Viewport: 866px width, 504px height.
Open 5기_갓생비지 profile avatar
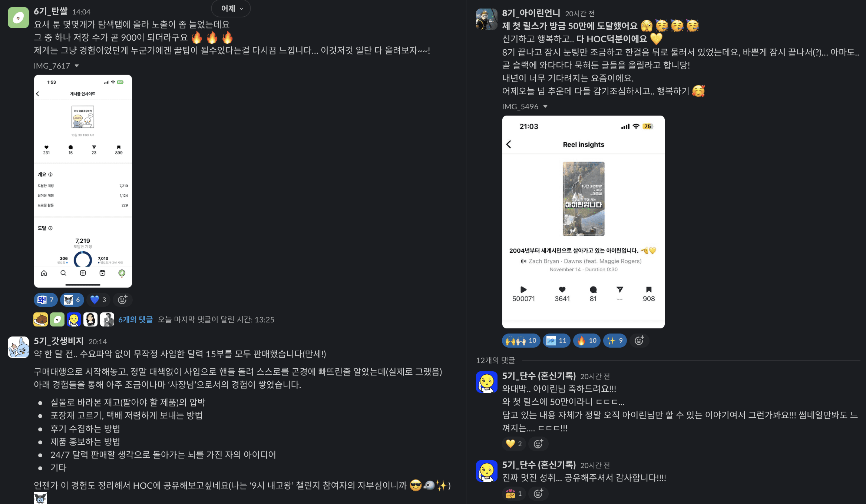(x=18, y=347)
